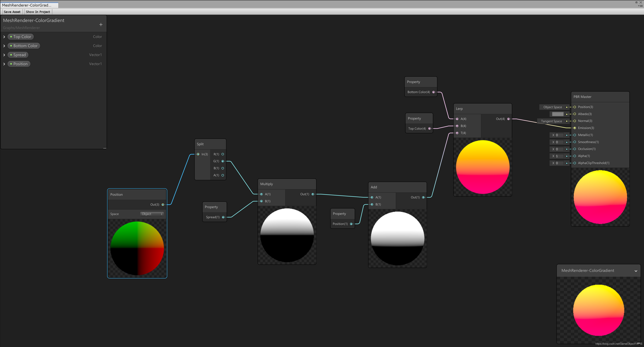Click the Lerp node Out(4) port
Viewport: 644px width, 347px height.
508,119
